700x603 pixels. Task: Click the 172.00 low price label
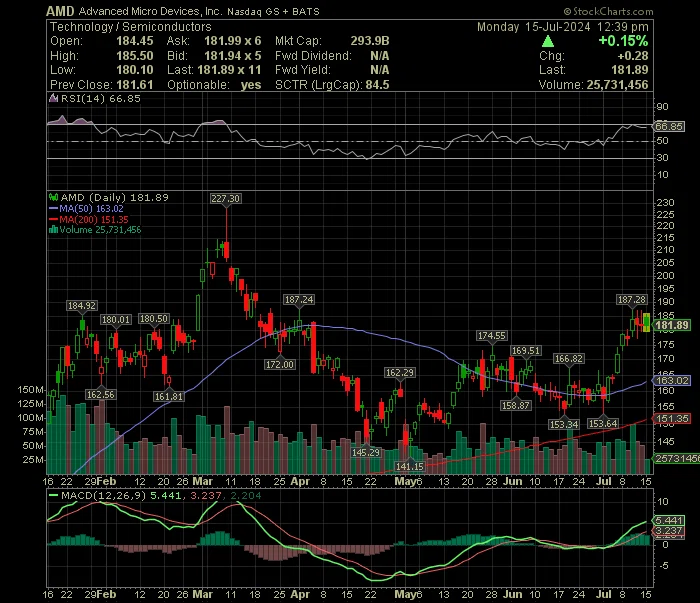280,364
